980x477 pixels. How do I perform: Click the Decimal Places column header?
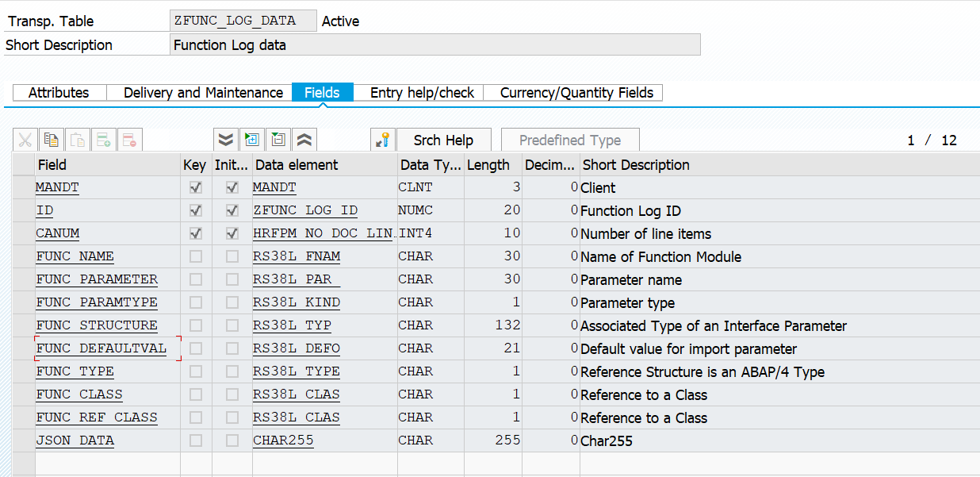pos(551,165)
